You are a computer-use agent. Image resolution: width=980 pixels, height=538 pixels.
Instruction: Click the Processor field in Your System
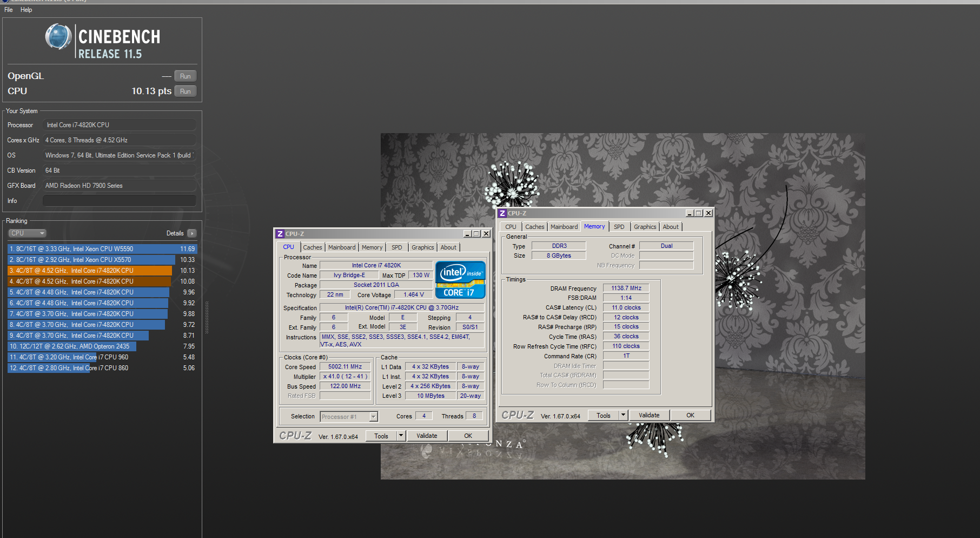pos(119,125)
